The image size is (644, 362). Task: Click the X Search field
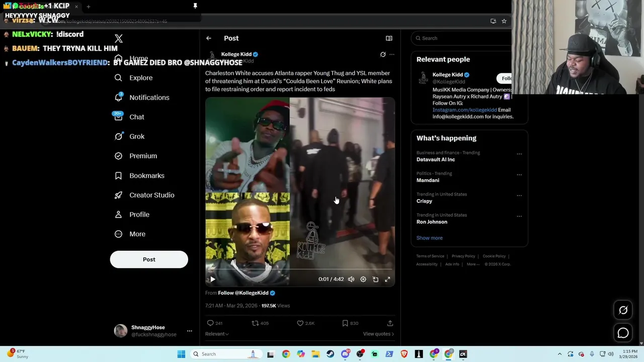coord(463,38)
